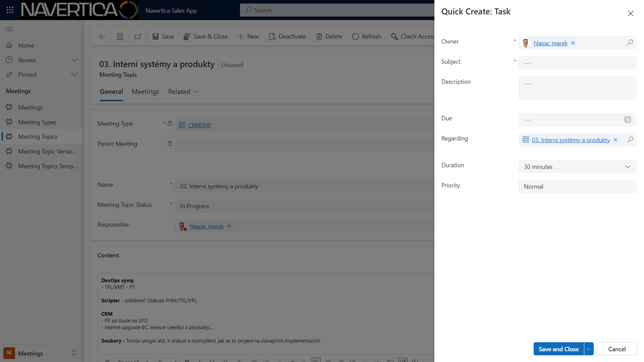Click the back arrow button

click(x=102, y=37)
